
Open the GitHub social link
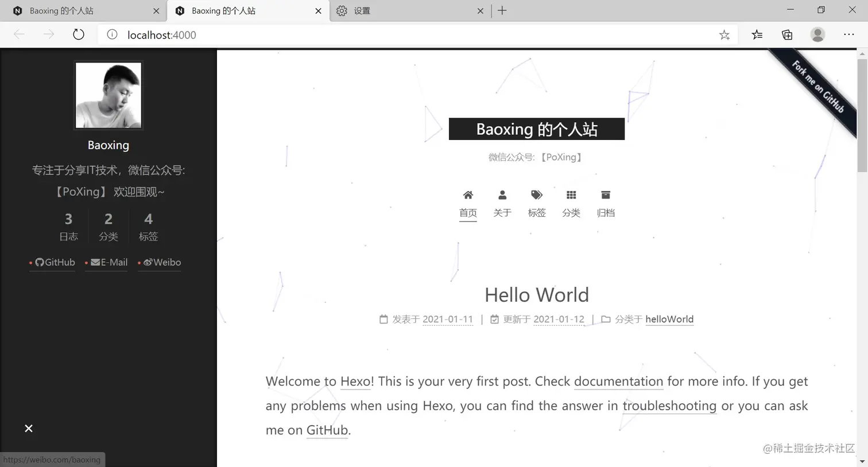[52, 262]
